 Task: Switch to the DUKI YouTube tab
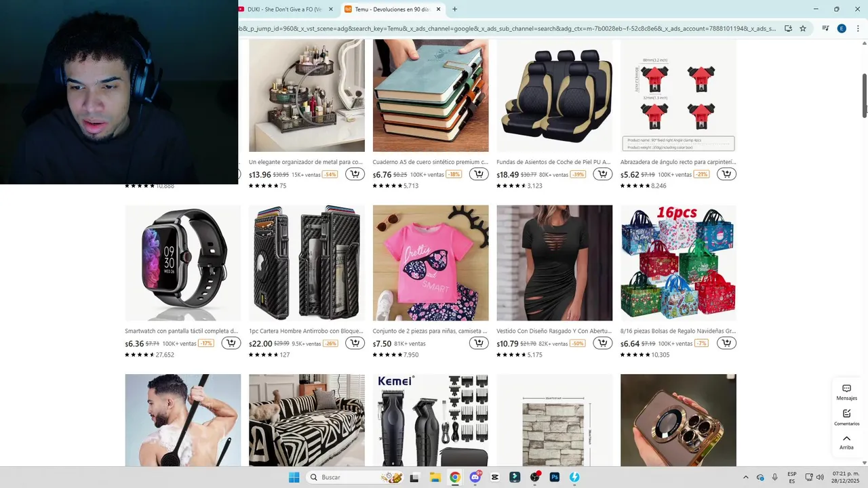[x=285, y=9]
